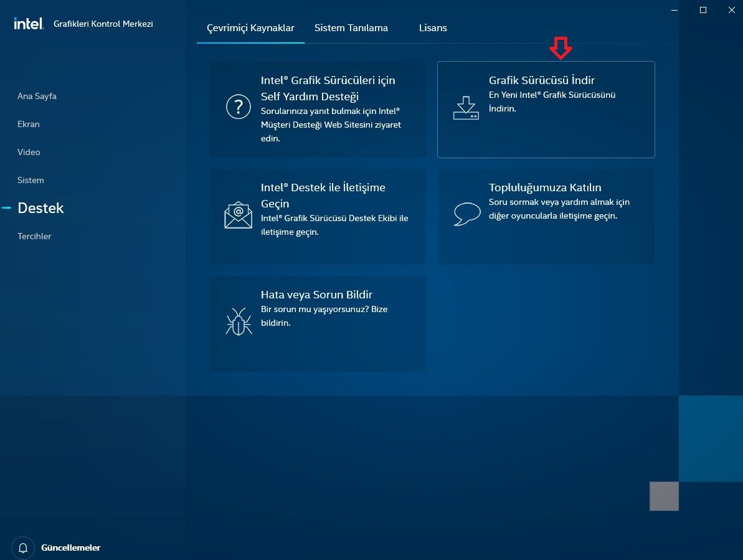Click 'Sorularınıza yanıt bulmak için' description
The image size is (743, 560).
click(331, 125)
